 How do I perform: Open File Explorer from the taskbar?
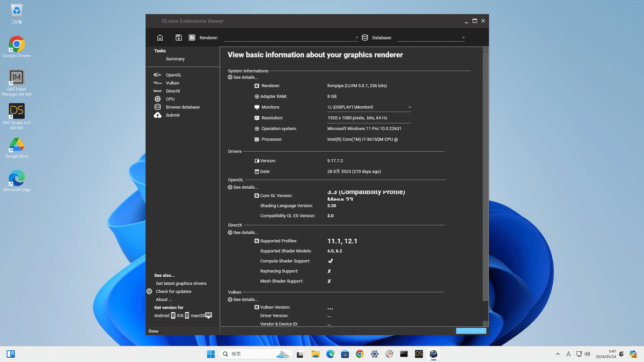[316, 354]
